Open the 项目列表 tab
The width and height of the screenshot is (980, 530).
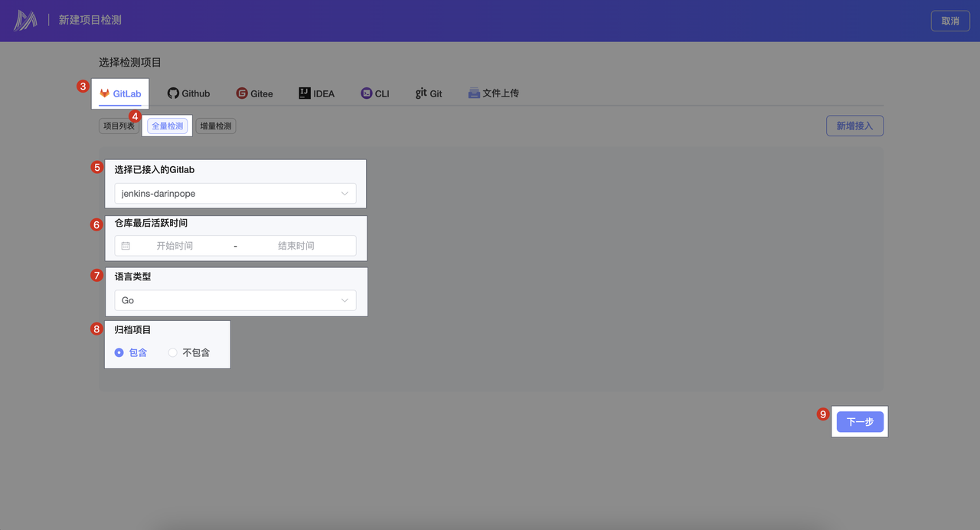point(119,126)
